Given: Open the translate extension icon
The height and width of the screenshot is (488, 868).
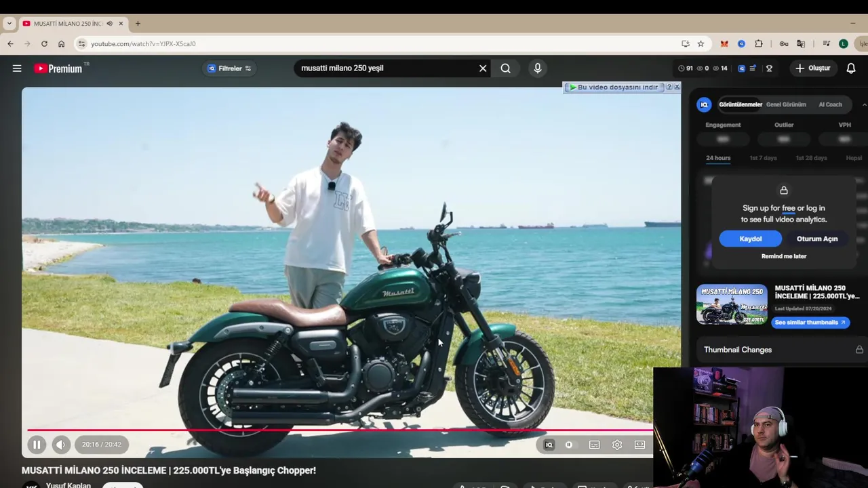Looking at the screenshot, I should pos(801,44).
